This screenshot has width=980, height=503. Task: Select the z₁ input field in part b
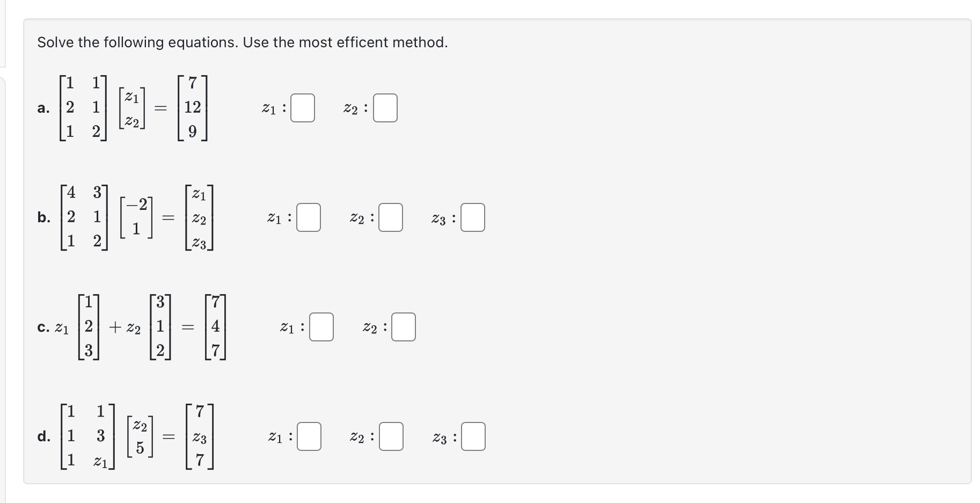click(309, 218)
